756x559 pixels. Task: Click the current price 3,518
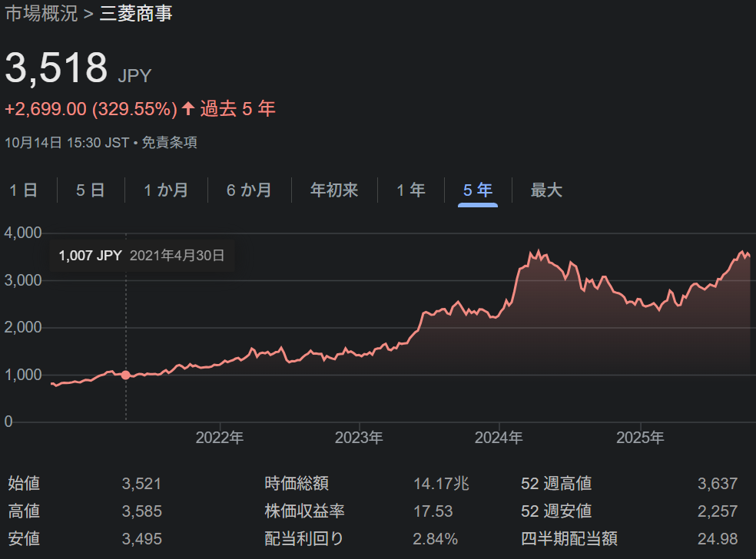57,68
